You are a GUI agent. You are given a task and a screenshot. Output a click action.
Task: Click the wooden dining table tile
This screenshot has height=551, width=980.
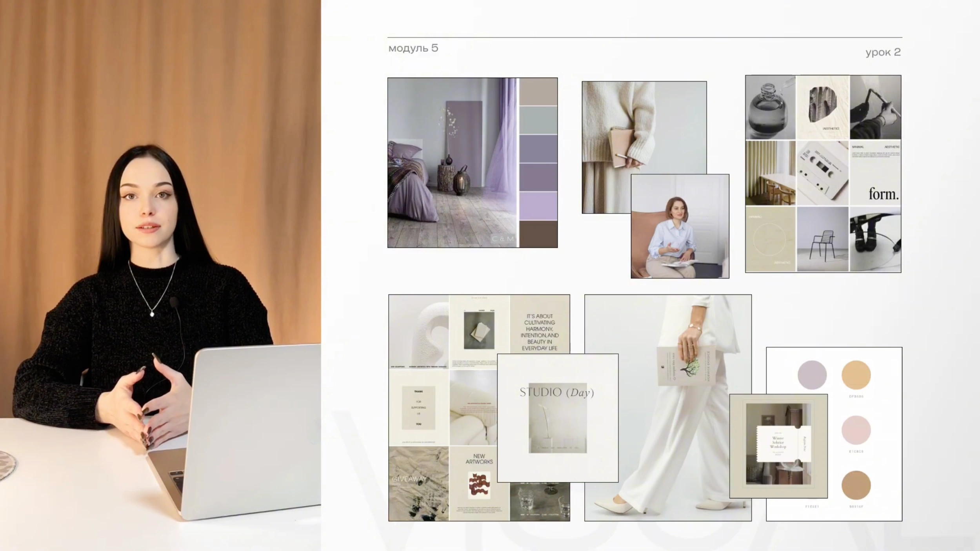pyautogui.click(x=771, y=173)
